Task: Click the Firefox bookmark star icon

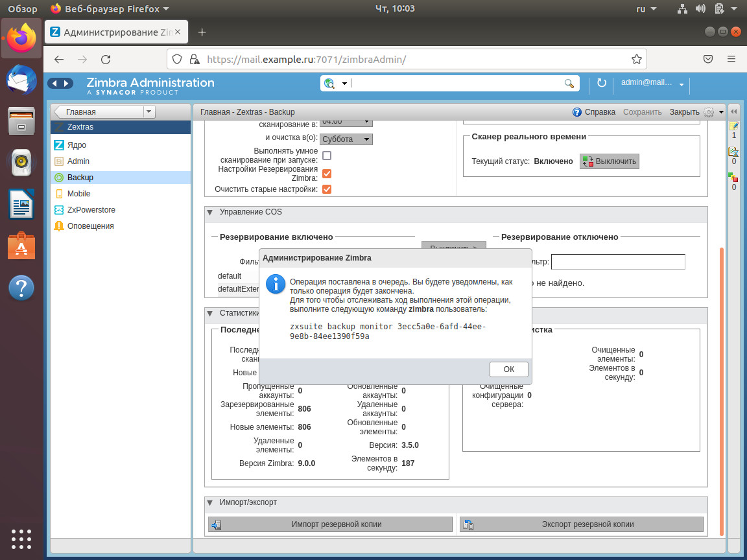Action: coord(637,59)
